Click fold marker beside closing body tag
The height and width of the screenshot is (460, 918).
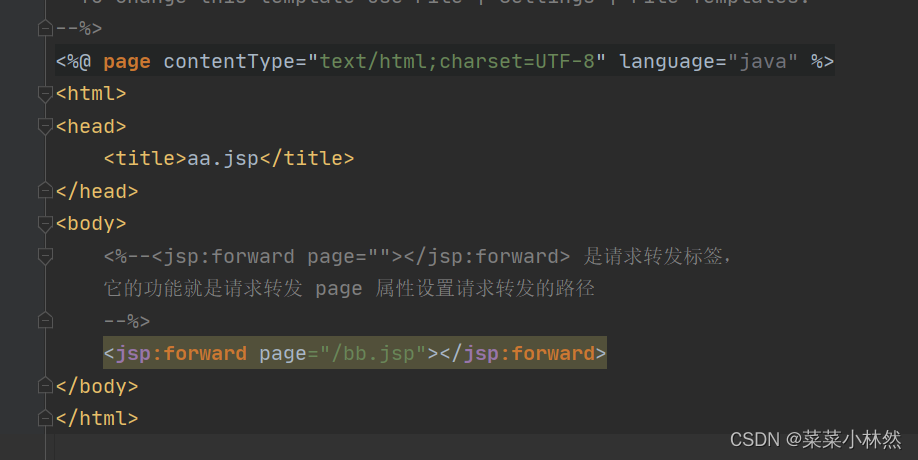tap(44, 385)
